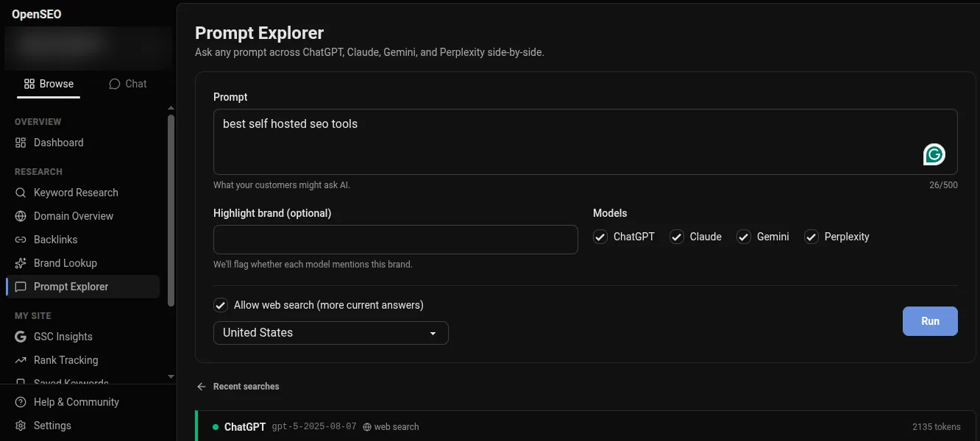Click the Brand Lookup sparkle icon
Viewport: 980px width, 441px height.
tap(21, 263)
